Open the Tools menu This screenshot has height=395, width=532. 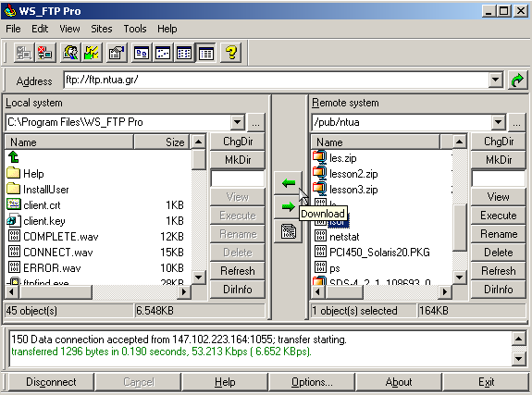pyautogui.click(x=135, y=29)
